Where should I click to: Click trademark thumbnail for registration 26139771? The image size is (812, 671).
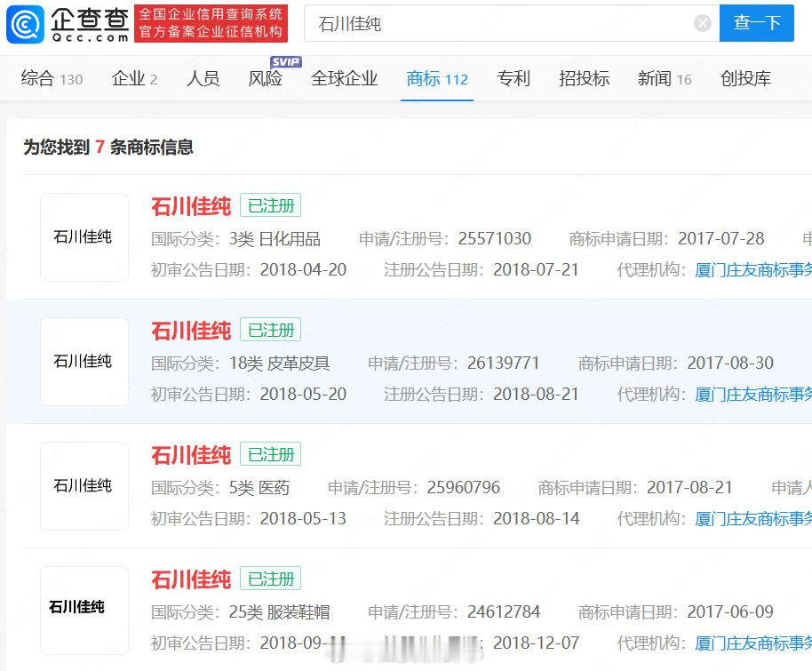coord(84,362)
